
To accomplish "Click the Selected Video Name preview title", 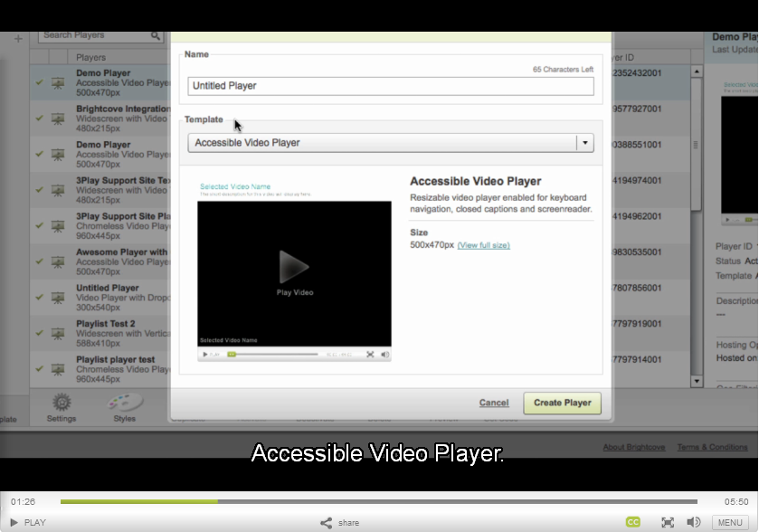I will [x=235, y=186].
